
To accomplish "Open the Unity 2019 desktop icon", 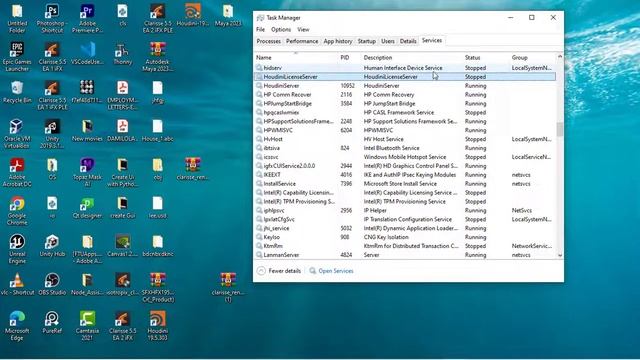I will click(52, 133).
